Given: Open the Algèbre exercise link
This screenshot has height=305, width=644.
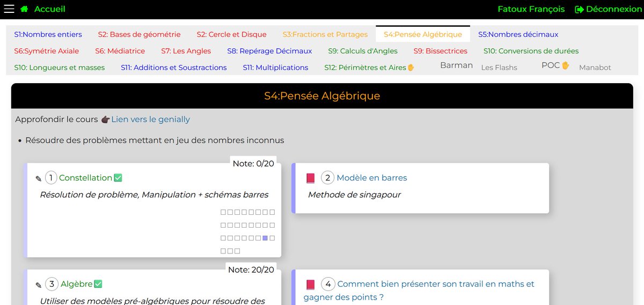Looking at the screenshot, I should (77, 284).
